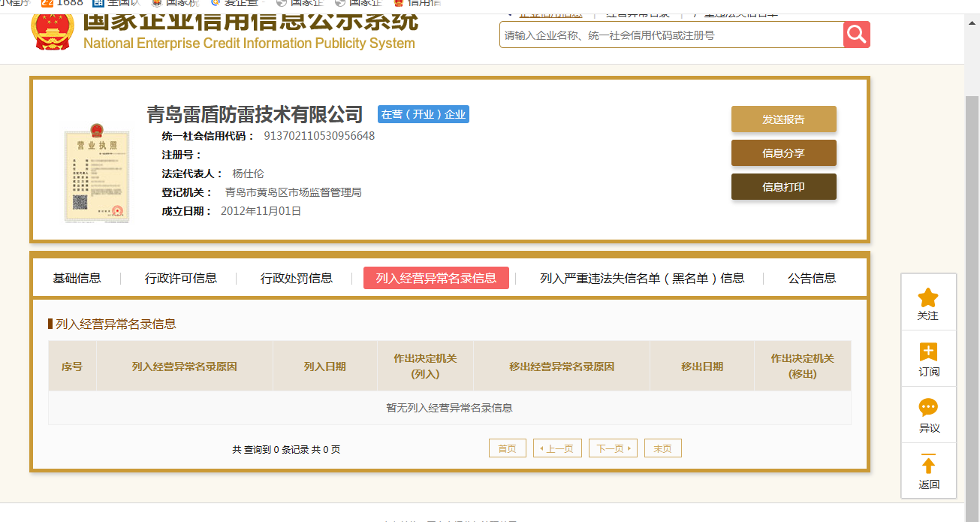The image size is (980, 522).
Task: Click the 上一页 previous page button
Action: [x=557, y=448]
